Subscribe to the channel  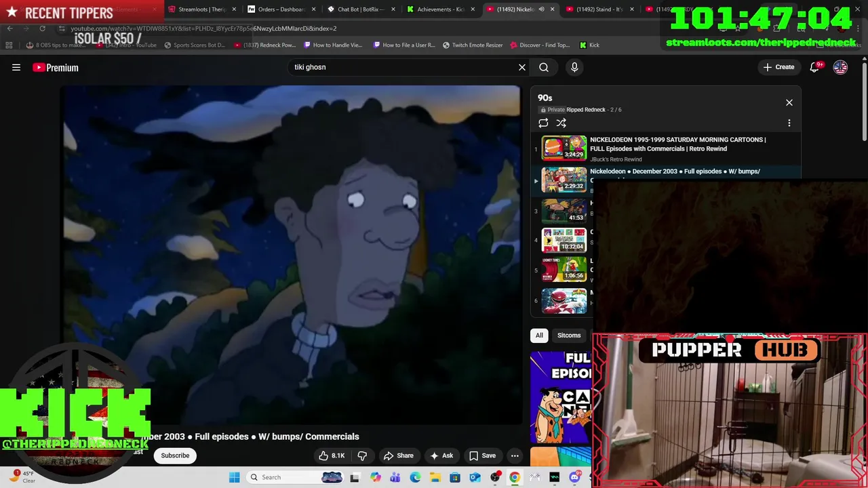coord(175,455)
